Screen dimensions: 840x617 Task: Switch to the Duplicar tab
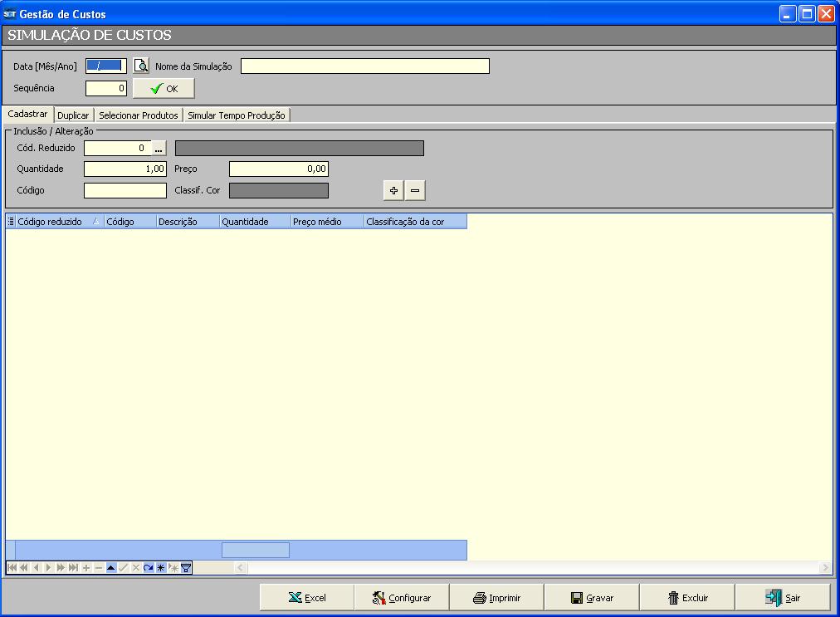(x=73, y=115)
